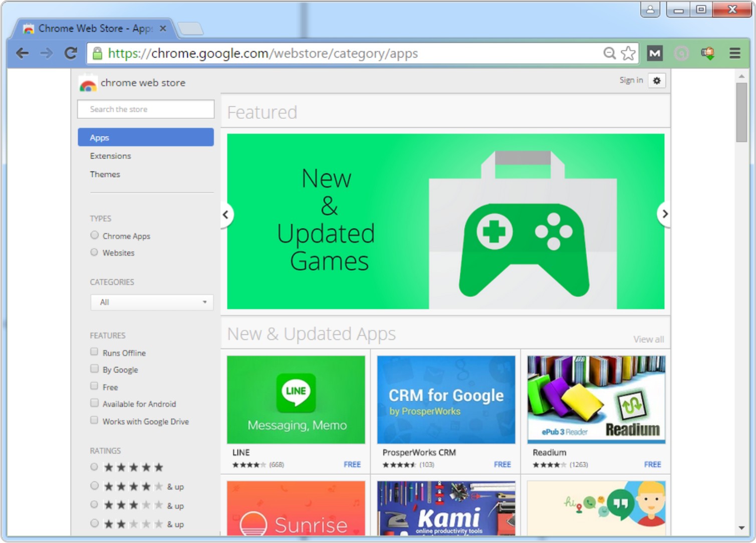
Task: Open a new tab with the blank tab button
Action: point(190,29)
